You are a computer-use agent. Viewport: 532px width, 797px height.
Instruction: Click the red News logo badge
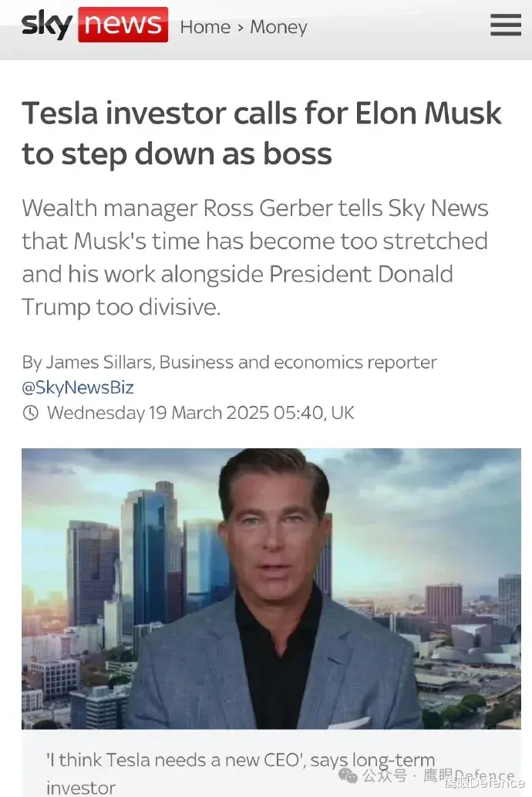point(123,25)
